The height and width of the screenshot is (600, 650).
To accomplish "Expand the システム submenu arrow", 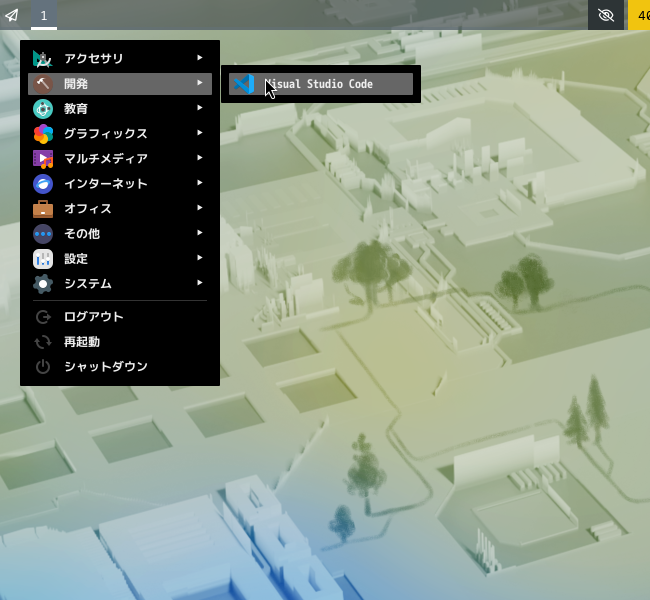I will click(x=200, y=283).
